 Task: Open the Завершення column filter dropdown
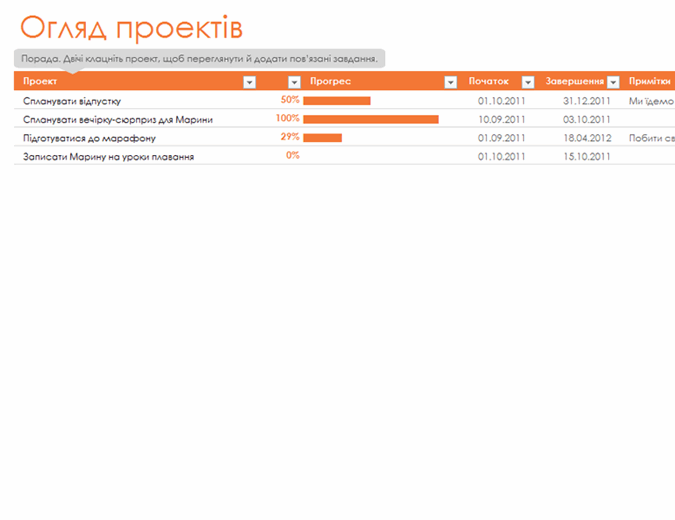[x=613, y=82]
